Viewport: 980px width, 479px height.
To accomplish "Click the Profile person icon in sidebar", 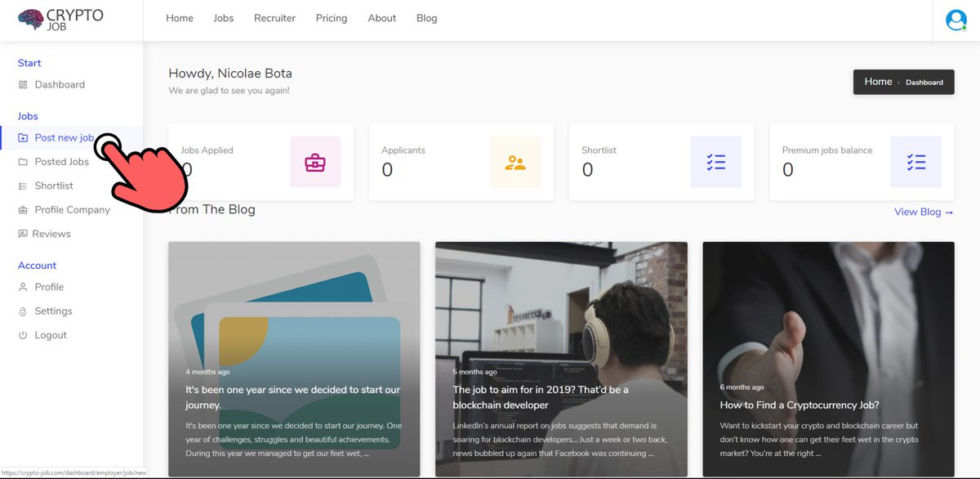I will coord(23,287).
